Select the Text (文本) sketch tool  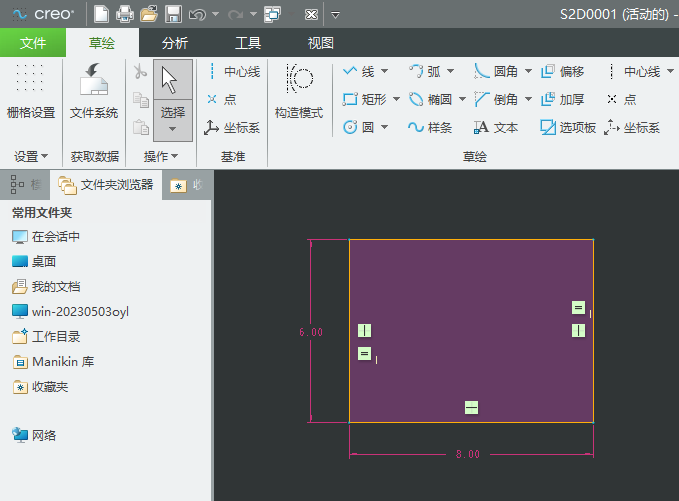pos(496,127)
